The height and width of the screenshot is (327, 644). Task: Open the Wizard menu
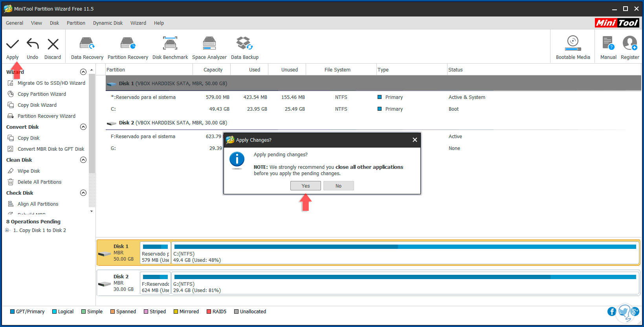pos(138,23)
